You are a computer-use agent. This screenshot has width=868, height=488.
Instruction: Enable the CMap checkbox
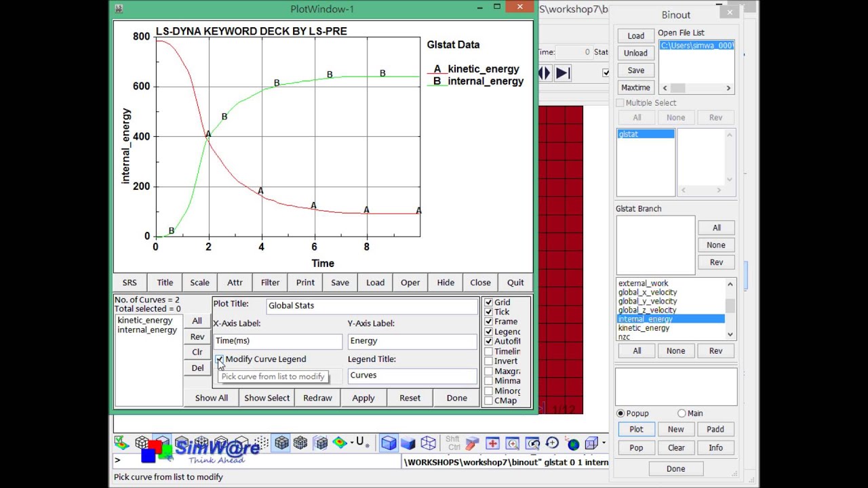coord(488,401)
